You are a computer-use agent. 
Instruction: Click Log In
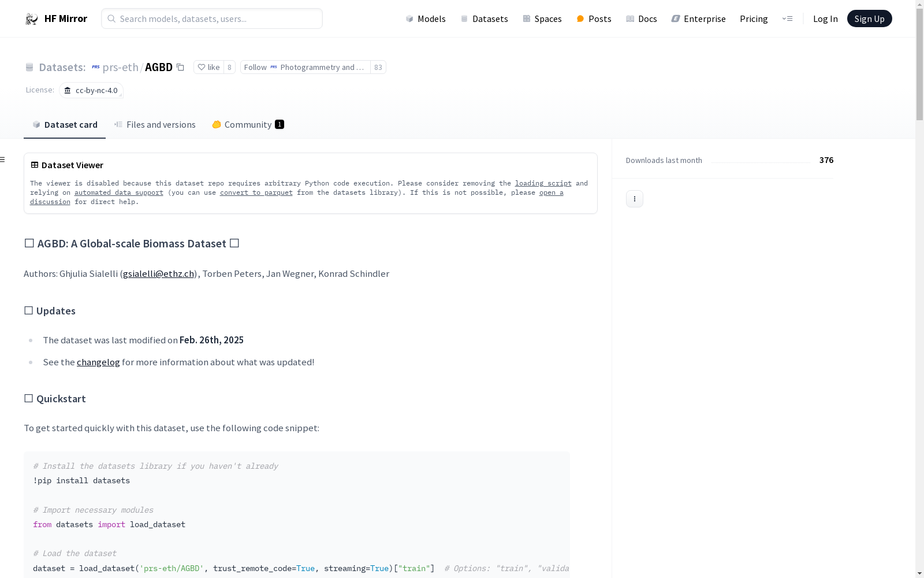point(825,18)
